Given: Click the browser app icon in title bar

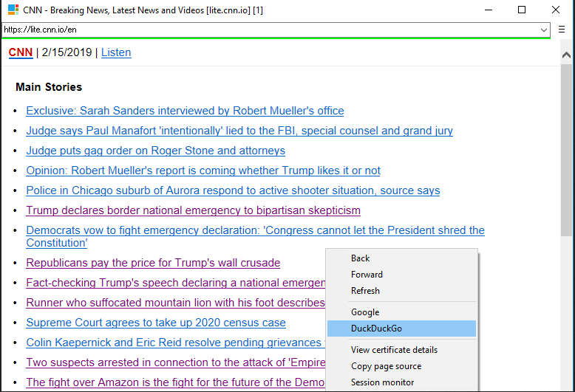Looking at the screenshot, I should (x=13, y=10).
